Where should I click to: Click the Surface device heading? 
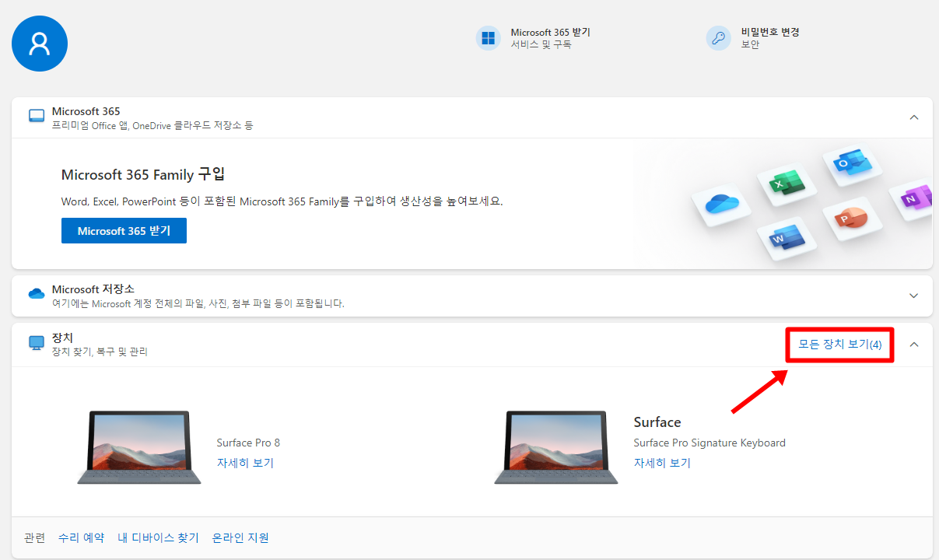[x=657, y=422]
